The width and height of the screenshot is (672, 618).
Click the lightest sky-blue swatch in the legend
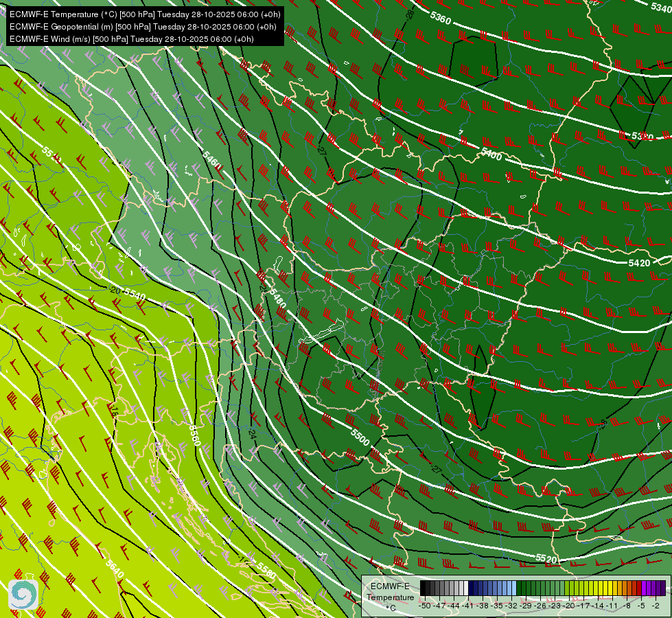point(514,588)
